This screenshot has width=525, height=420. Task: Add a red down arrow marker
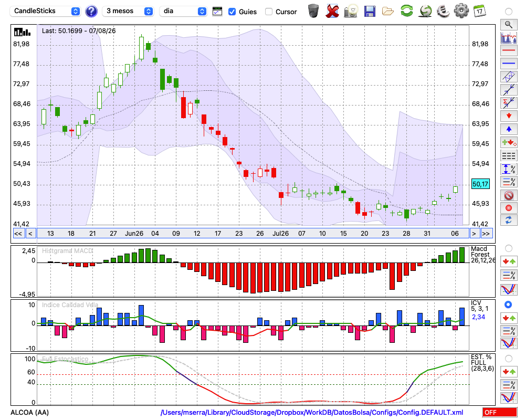tap(509, 116)
